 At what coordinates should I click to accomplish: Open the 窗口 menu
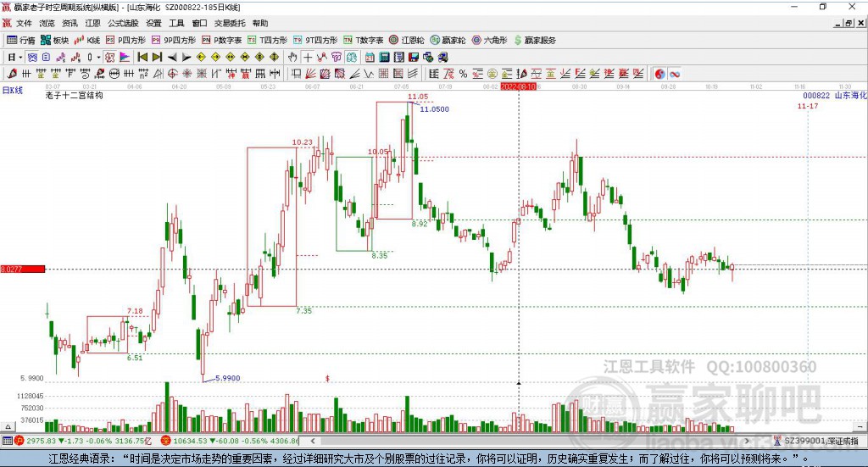click(199, 23)
